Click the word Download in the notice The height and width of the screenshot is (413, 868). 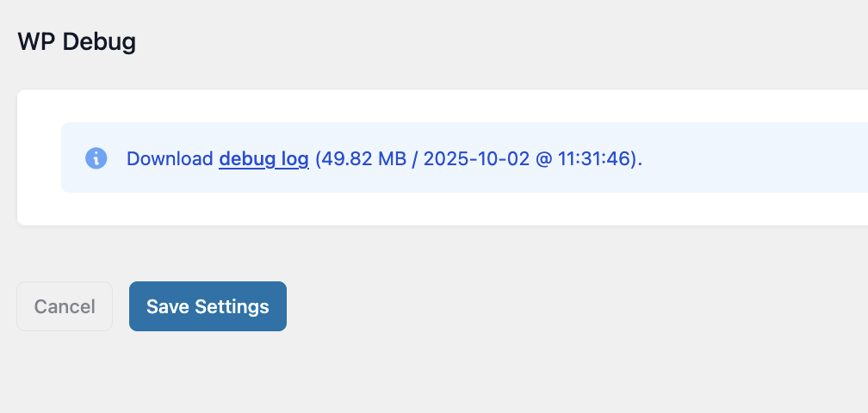pyautogui.click(x=170, y=159)
